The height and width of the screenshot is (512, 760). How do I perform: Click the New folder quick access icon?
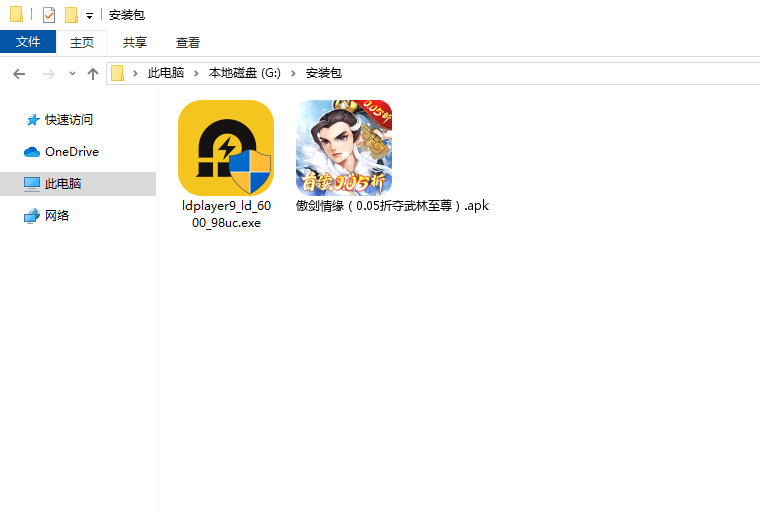click(x=71, y=15)
